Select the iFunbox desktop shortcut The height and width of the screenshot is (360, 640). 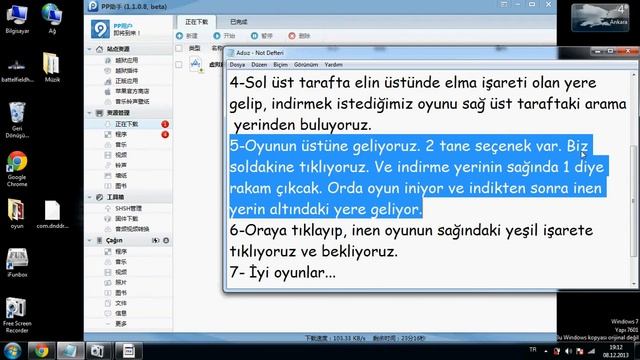click(17, 262)
